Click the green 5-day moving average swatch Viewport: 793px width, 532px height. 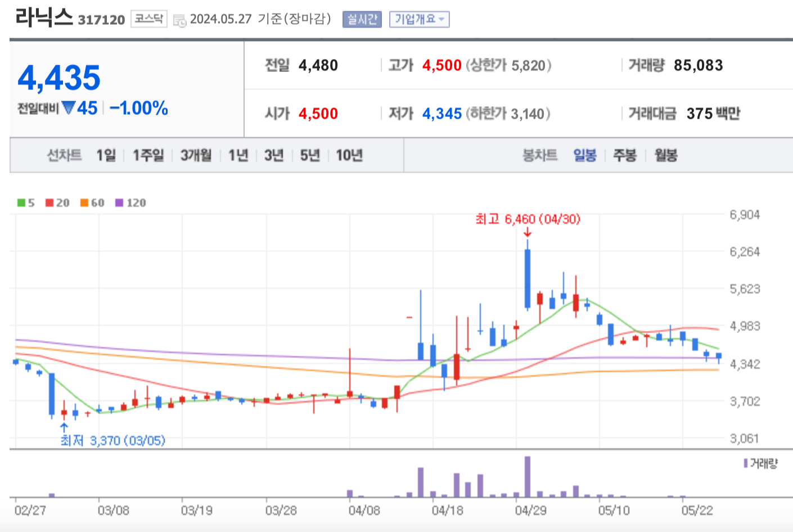click(21, 202)
